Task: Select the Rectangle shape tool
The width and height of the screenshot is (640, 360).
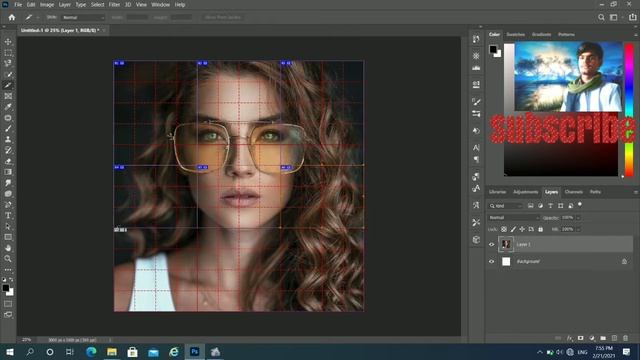Action: pos(8,237)
